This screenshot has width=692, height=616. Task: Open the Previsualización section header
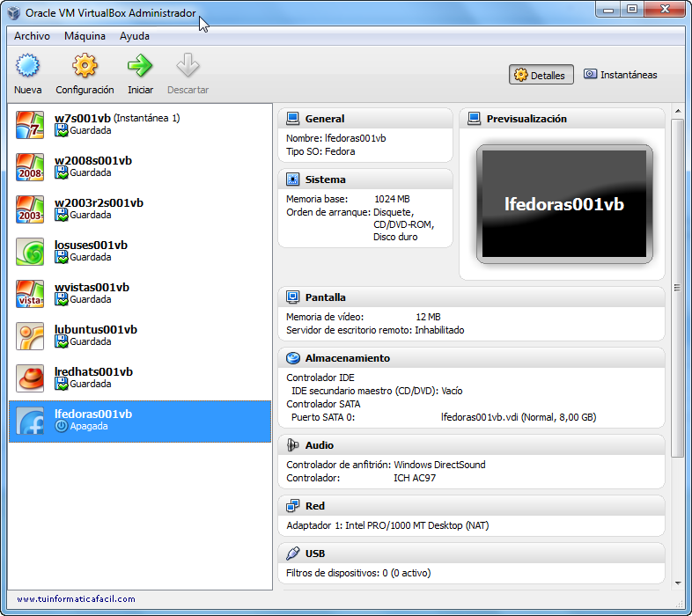click(562, 118)
